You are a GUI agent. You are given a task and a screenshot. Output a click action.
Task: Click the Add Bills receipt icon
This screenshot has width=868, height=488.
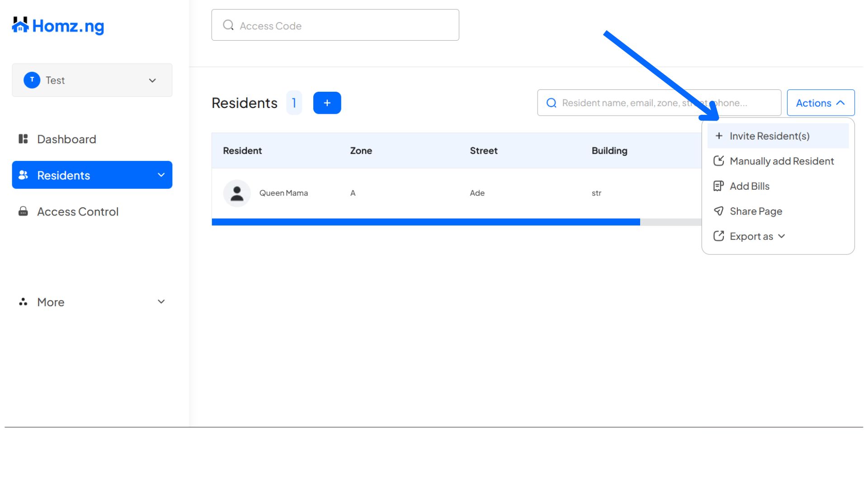[x=718, y=186]
